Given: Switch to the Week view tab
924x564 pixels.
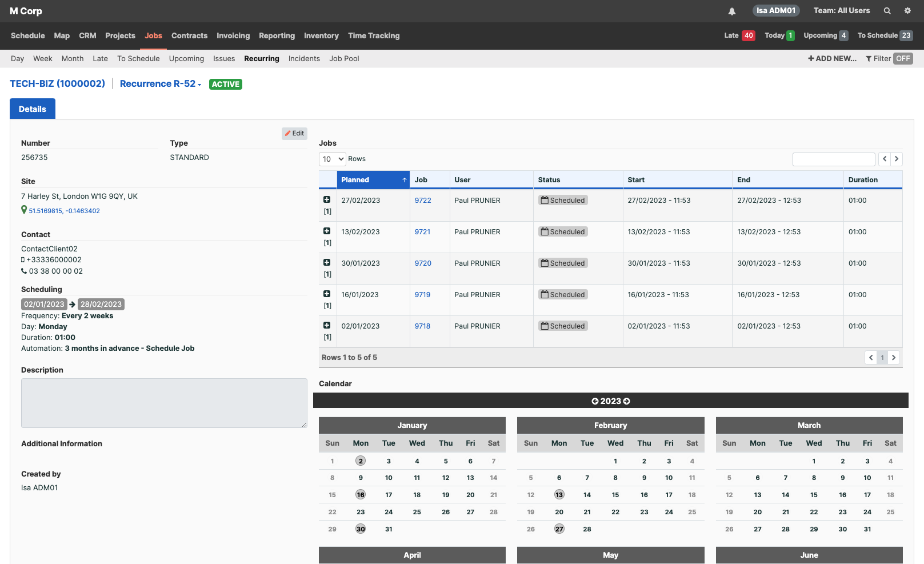Looking at the screenshot, I should [x=43, y=59].
